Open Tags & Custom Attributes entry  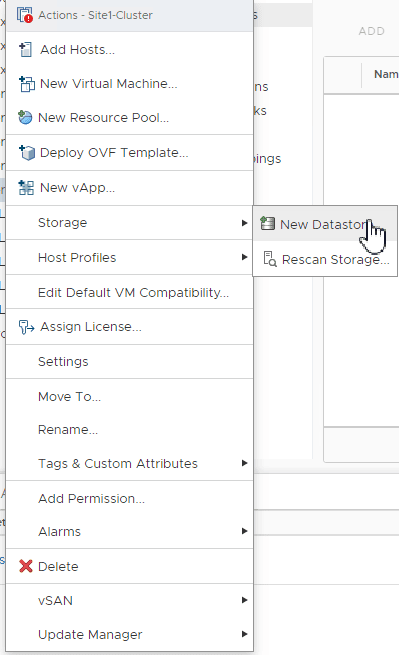click(x=130, y=463)
